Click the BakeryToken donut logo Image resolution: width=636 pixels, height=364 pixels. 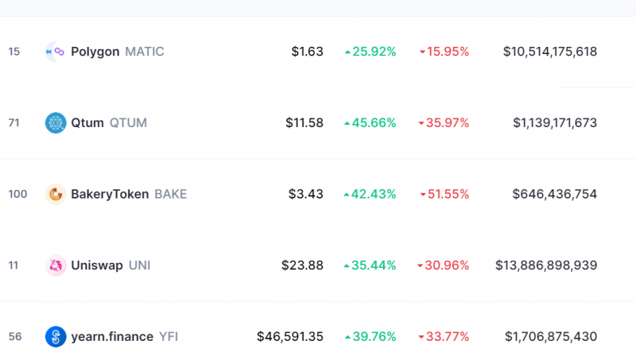[x=56, y=194]
